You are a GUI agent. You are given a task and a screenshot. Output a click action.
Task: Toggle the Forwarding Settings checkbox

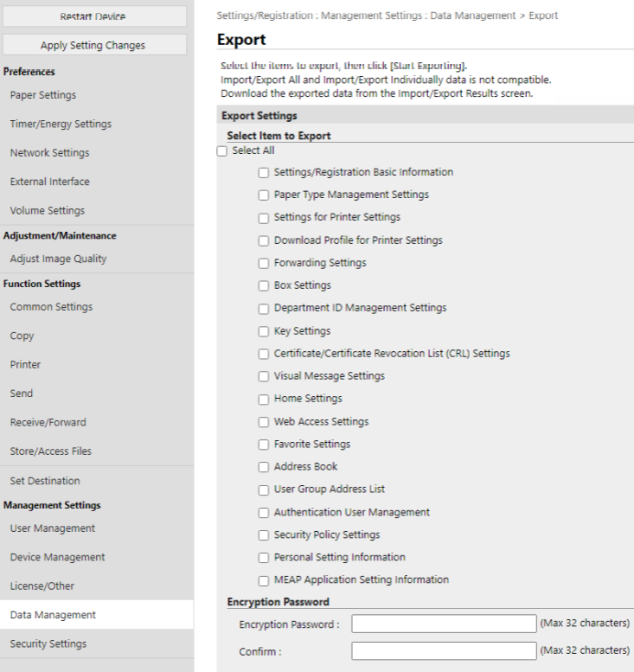click(x=265, y=263)
